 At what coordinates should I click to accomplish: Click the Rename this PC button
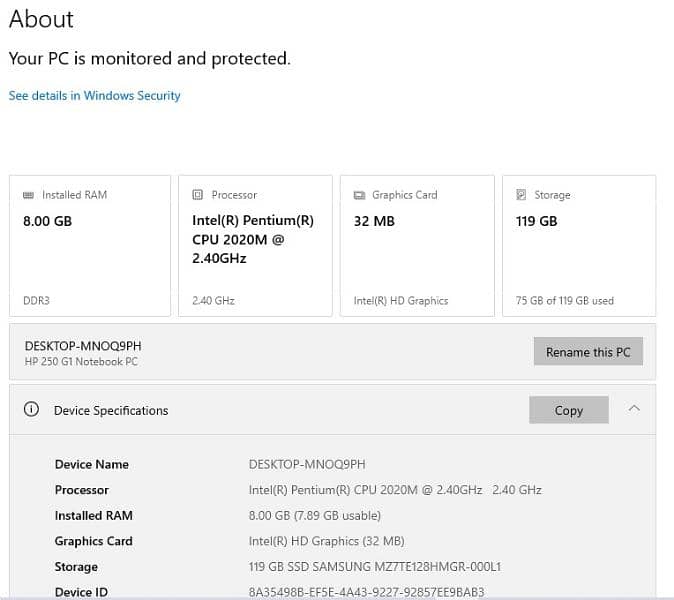tap(588, 352)
